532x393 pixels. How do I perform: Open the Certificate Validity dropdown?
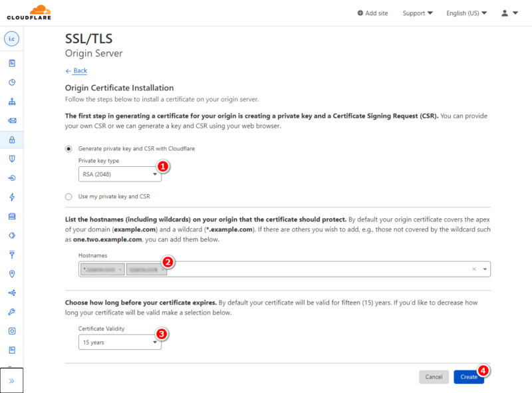tap(120, 342)
